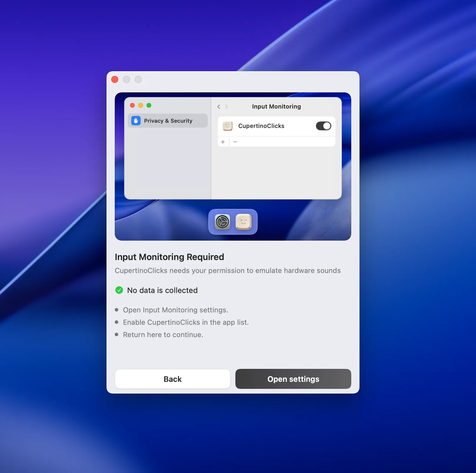Click the blue hand Privacy icon
Screen dimensions: 476x473
coord(136,121)
